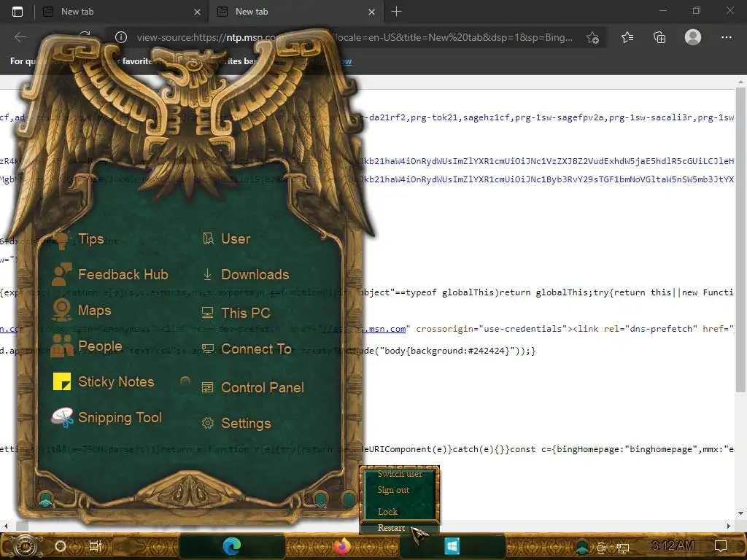
Task: Click the 'prg-tok21' text in source
Action: click(x=433, y=117)
